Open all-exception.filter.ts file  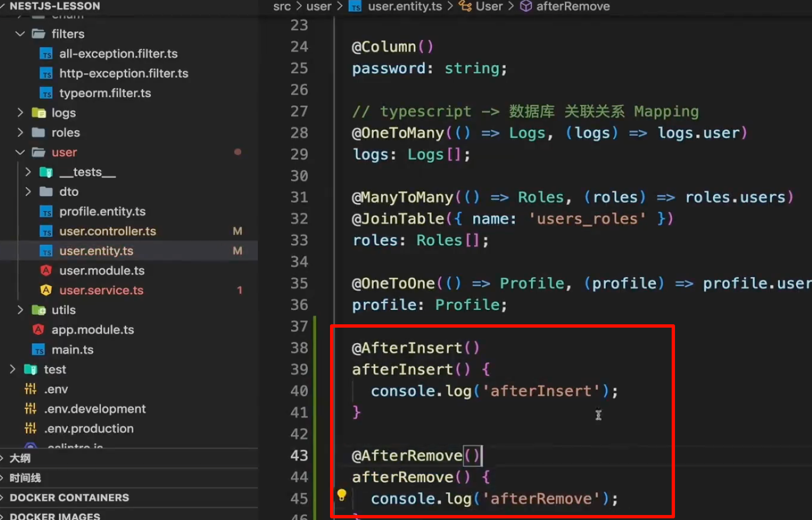click(x=119, y=54)
